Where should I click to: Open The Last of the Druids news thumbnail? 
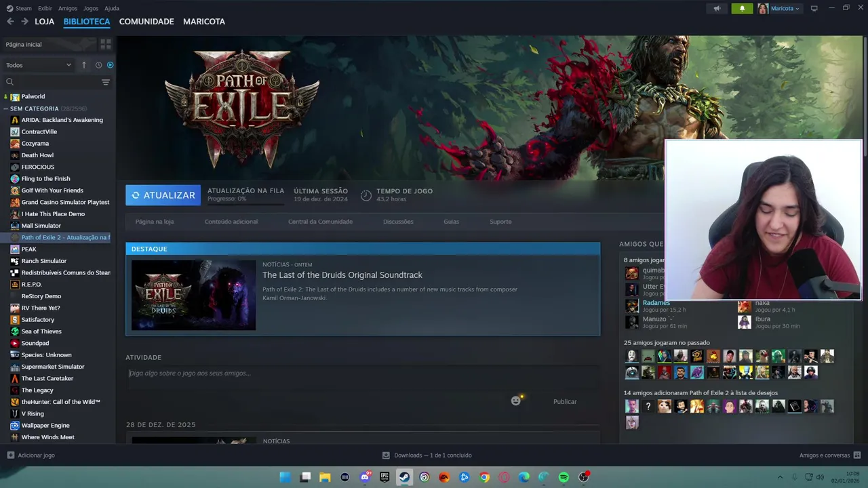click(x=193, y=295)
